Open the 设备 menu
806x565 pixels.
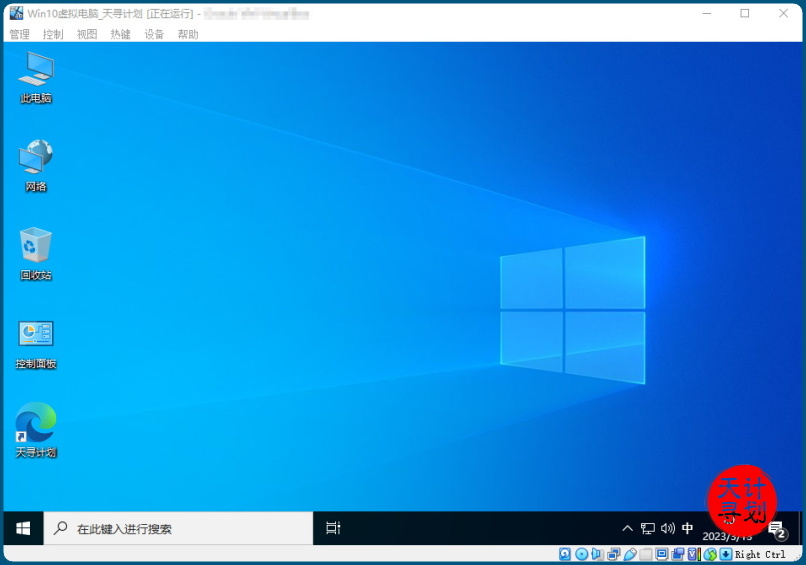154,34
